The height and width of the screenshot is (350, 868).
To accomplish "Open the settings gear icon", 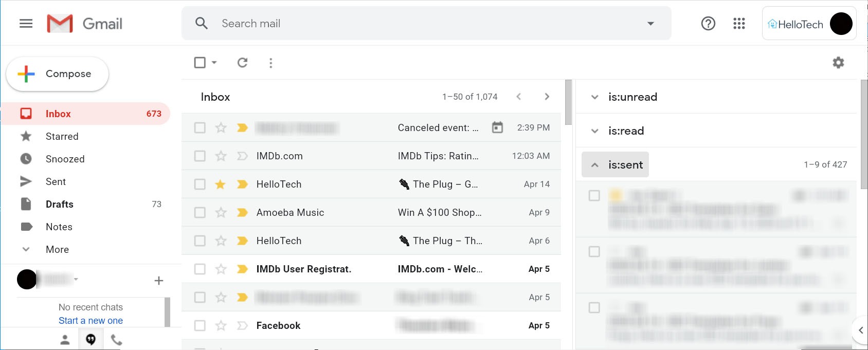I will pos(838,63).
